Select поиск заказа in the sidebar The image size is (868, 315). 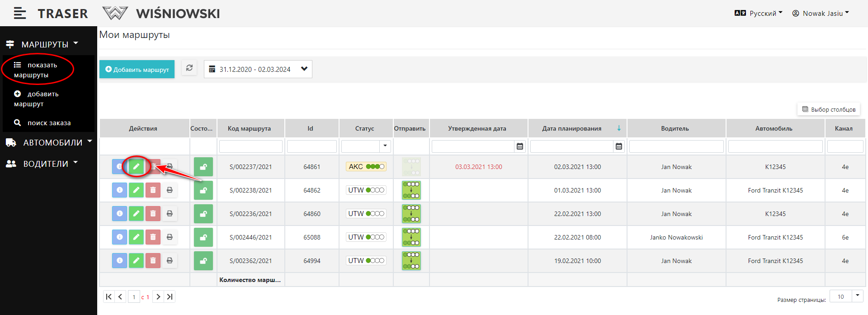coord(43,123)
